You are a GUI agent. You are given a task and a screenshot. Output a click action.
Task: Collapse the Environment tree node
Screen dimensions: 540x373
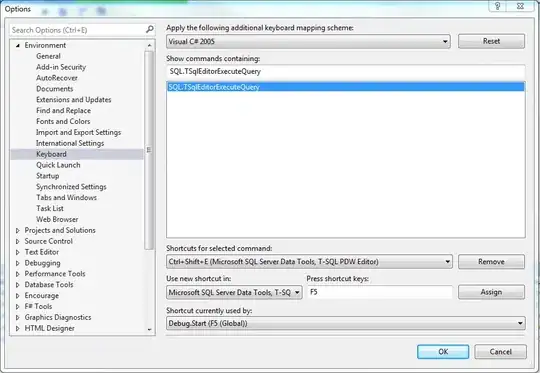[x=18, y=45]
